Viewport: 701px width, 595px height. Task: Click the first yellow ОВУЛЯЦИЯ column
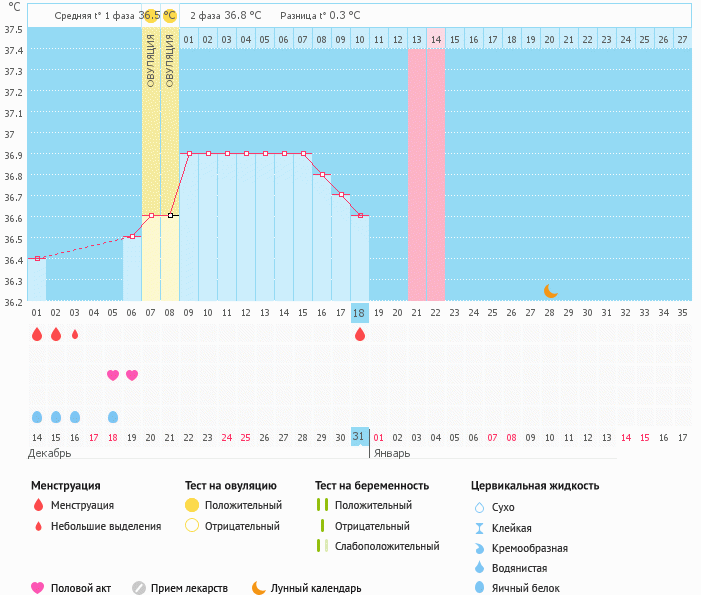click(151, 60)
